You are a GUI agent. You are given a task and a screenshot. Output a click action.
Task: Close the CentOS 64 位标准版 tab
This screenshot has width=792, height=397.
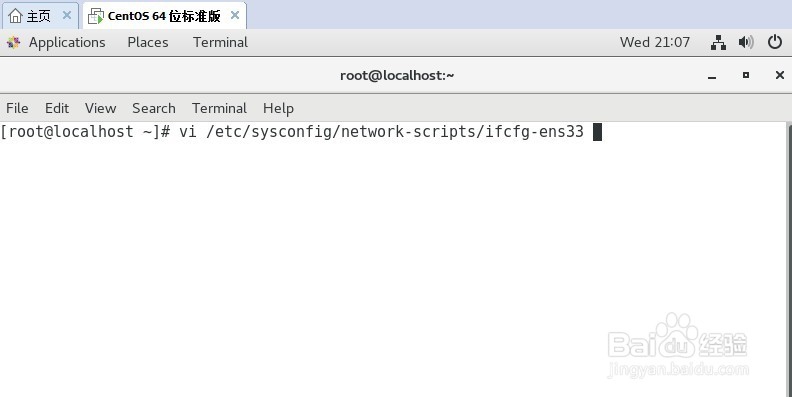click(235, 16)
